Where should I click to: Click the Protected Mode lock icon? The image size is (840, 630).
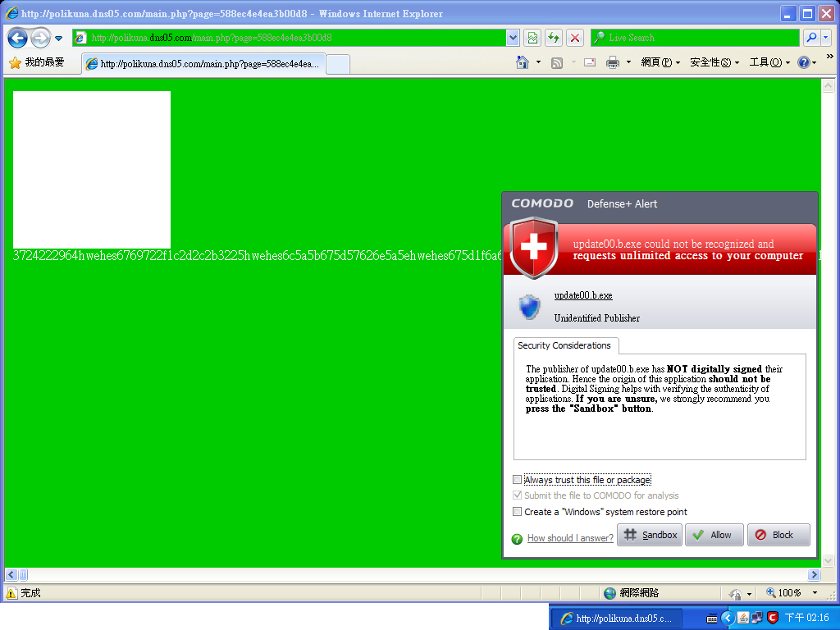pos(735,594)
